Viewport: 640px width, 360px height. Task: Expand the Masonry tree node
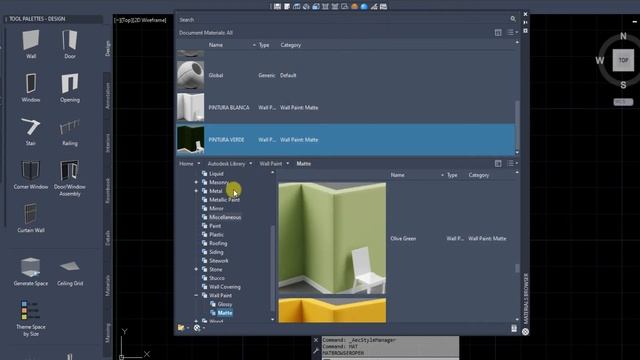196,182
